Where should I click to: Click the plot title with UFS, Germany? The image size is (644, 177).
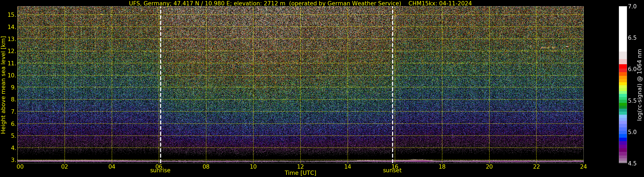click(x=300, y=3)
